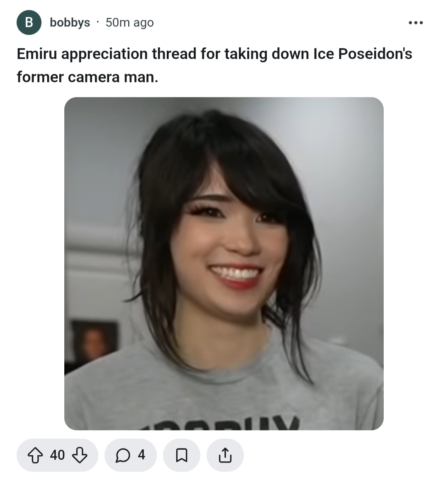Click the dot separator next to bobbys
The height and width of the screenshot is (480, 448).
[97, 22]
